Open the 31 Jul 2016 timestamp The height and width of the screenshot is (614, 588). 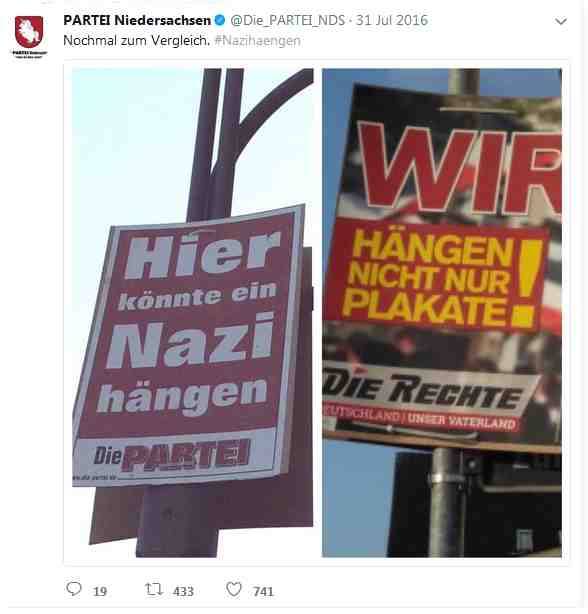pos(391,20)
